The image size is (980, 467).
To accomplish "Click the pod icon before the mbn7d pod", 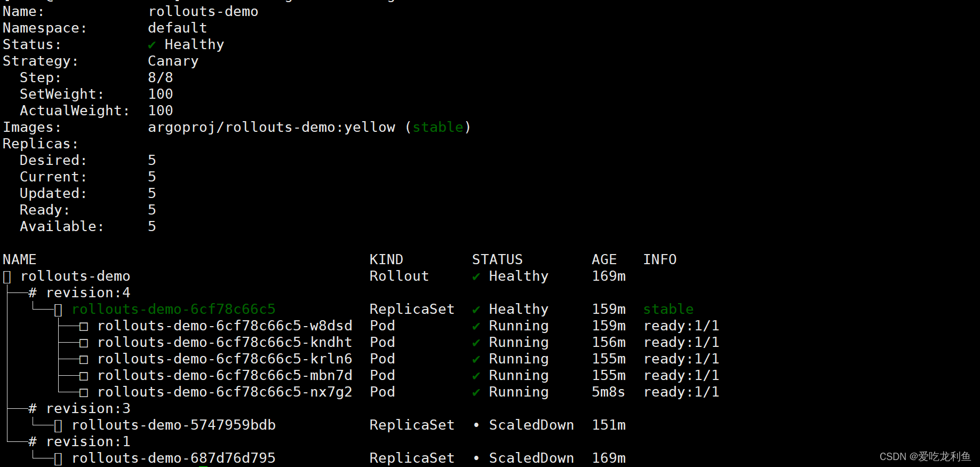I will pyautogui.click(x=84, y=376).
